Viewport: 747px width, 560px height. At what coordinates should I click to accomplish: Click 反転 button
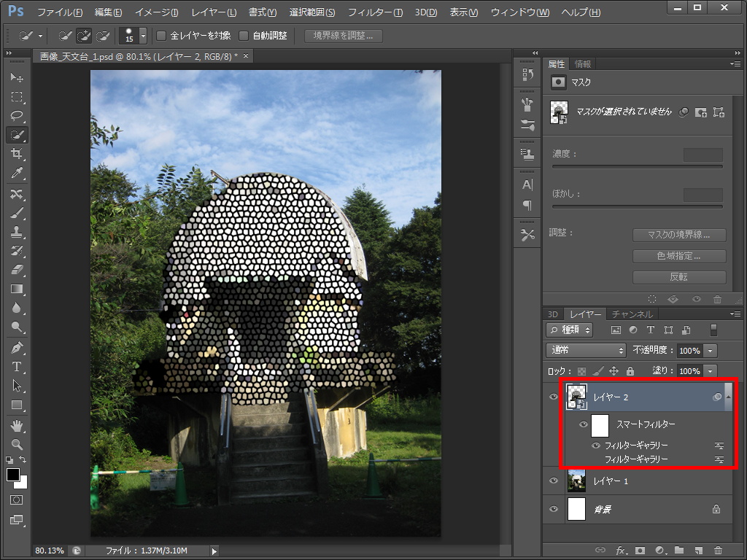679,276
